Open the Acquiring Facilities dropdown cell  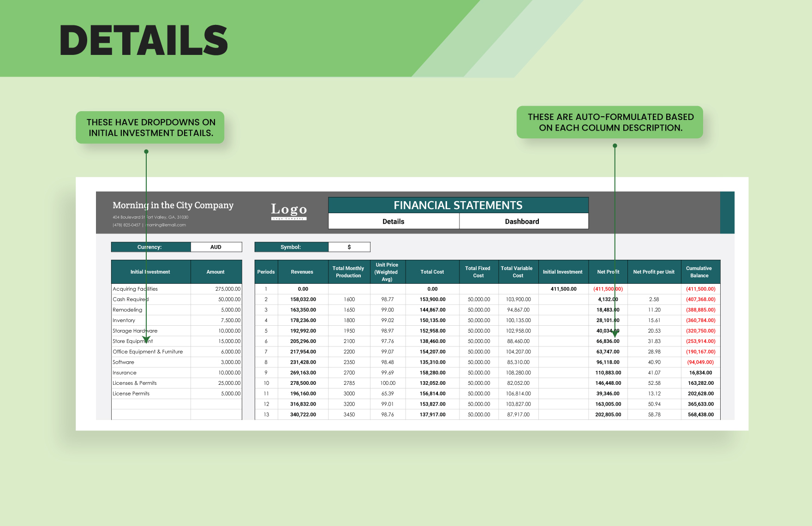135,288
